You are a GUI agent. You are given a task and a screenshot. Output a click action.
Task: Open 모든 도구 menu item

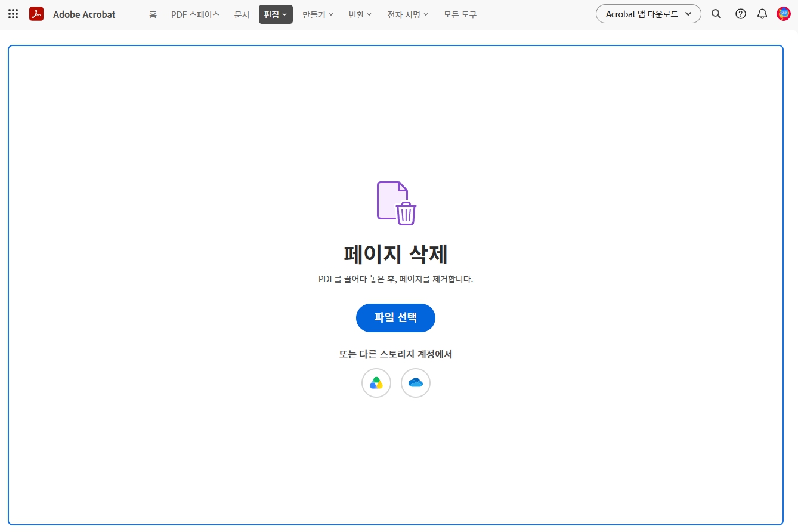460,14
